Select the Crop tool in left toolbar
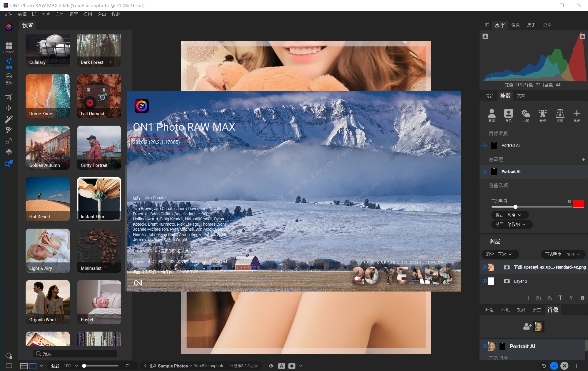588x371 pixels. pos(9,97)
